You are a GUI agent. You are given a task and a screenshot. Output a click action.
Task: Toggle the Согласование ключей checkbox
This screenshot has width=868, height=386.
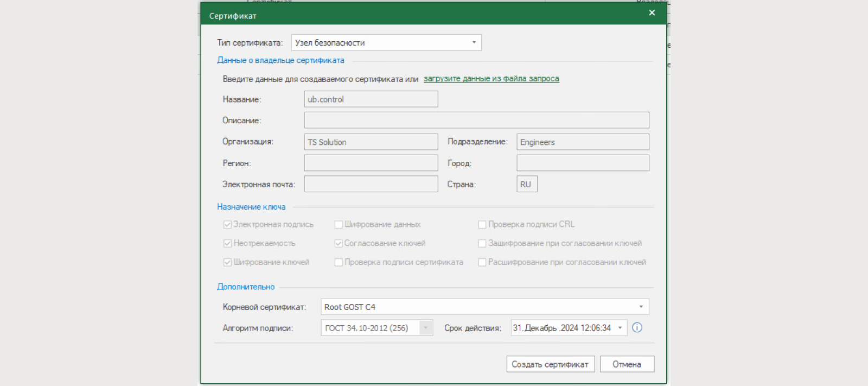[339, 243]
